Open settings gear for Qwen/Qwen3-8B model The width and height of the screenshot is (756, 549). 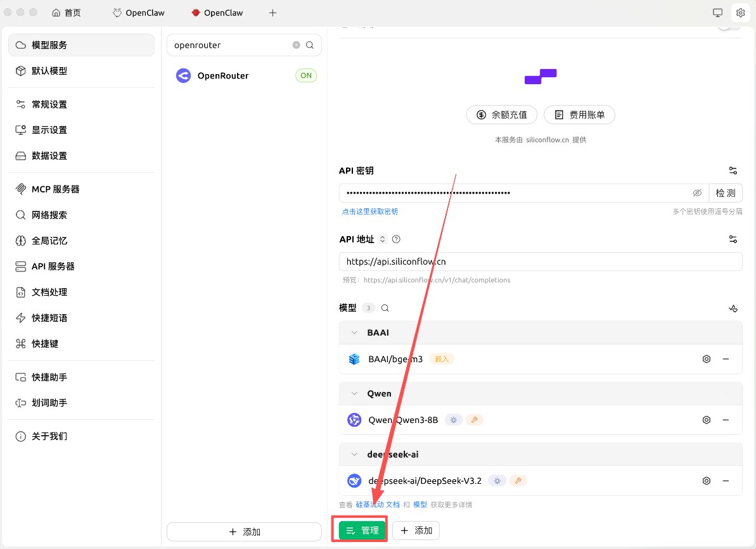707,419
